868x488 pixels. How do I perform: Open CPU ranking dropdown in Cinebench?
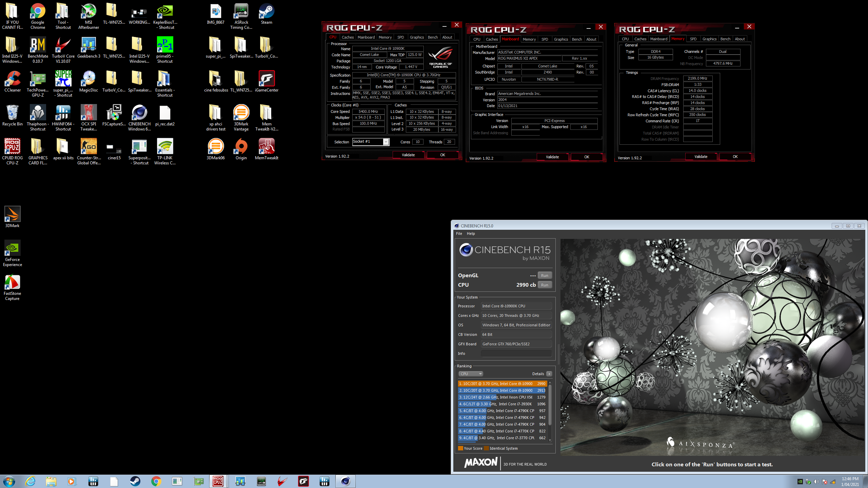tap(471, 374)
